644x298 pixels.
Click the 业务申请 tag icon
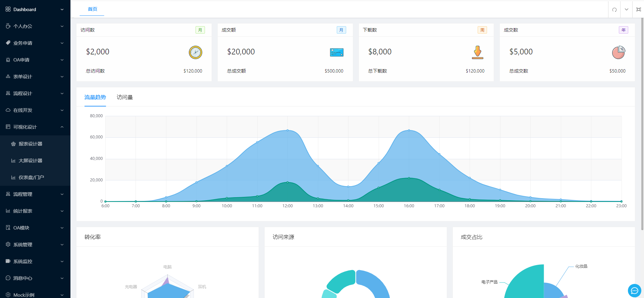coord(8,43)
